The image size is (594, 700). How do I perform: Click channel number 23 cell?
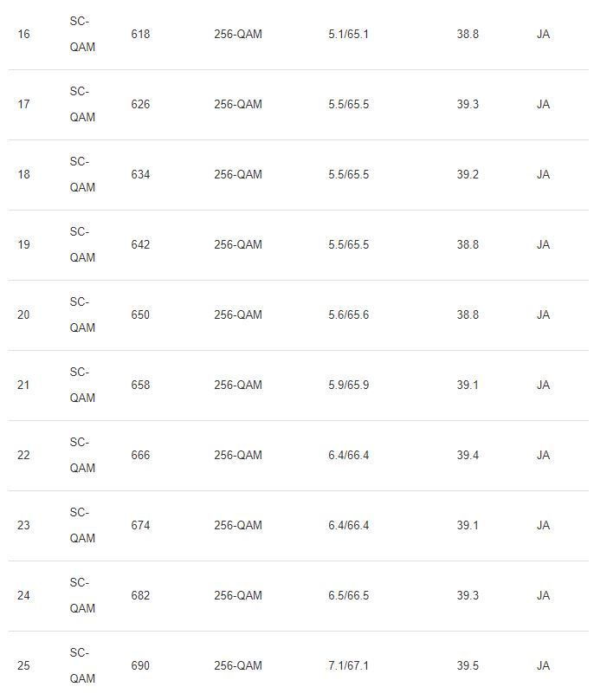23,526
